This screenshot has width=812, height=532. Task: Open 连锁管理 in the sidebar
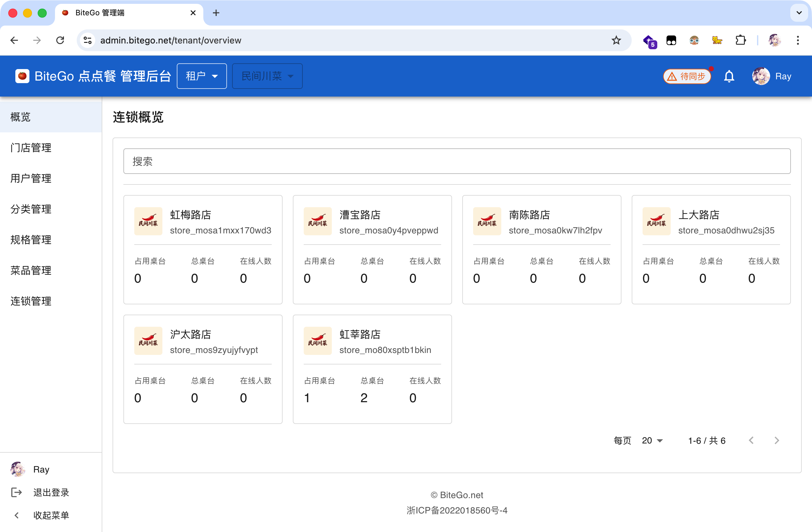[51, 301]
